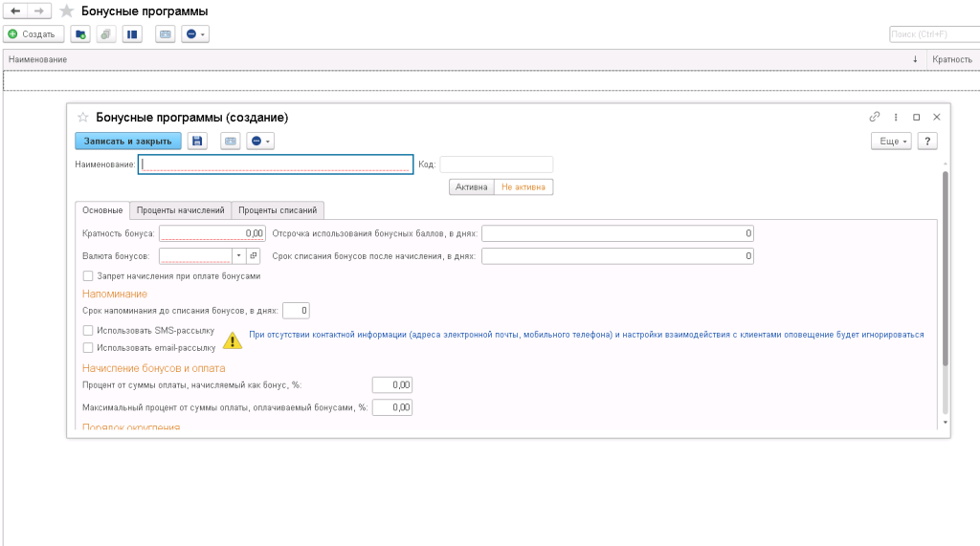
Task: Open the 'Проценты списаний' tab
Action: point(278,210)
